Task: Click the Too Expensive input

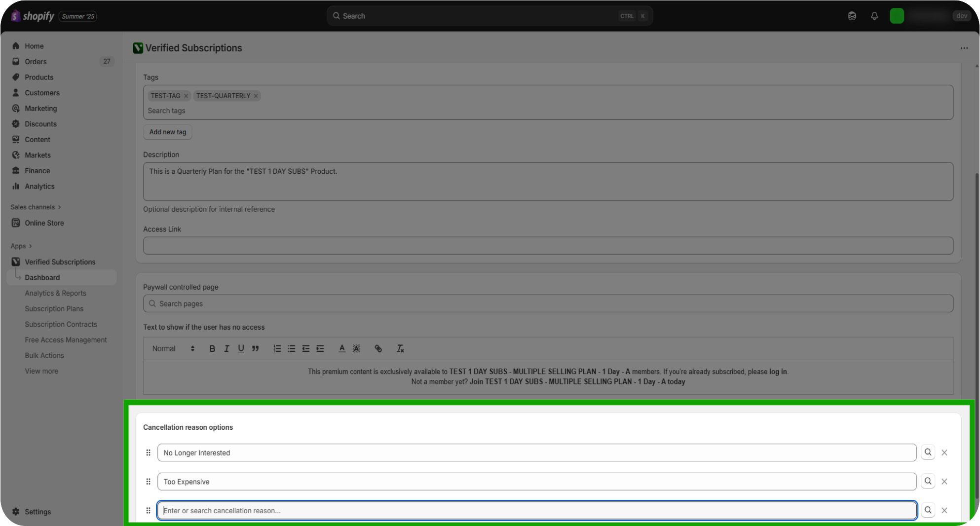Action: click(x=537, y=482)
